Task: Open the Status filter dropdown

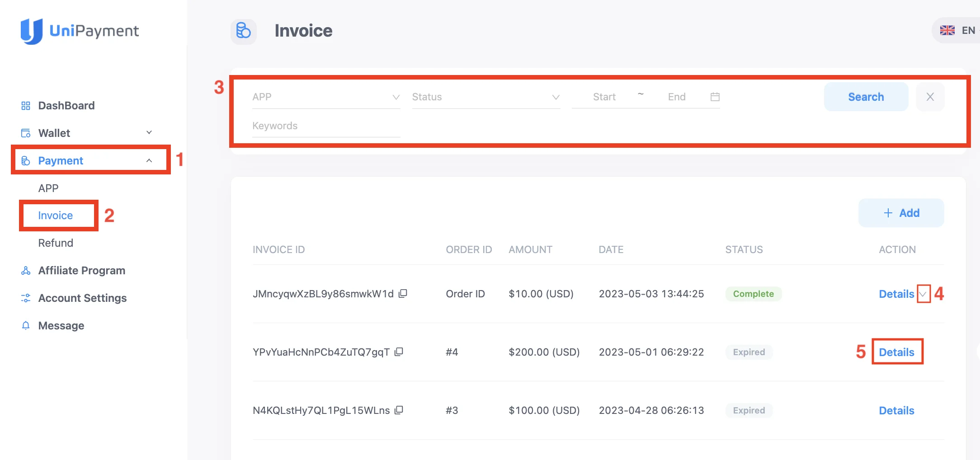Action: pyautogui.click(x=555, y=97)
